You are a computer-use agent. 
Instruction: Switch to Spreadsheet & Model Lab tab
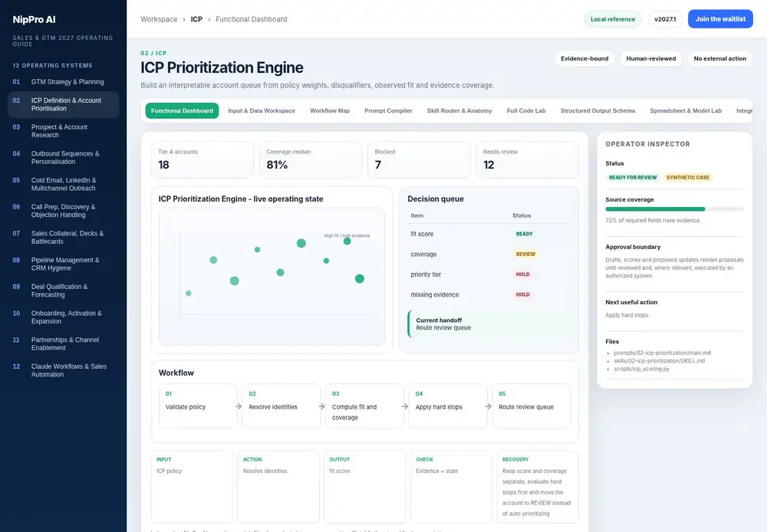(685, 110)
